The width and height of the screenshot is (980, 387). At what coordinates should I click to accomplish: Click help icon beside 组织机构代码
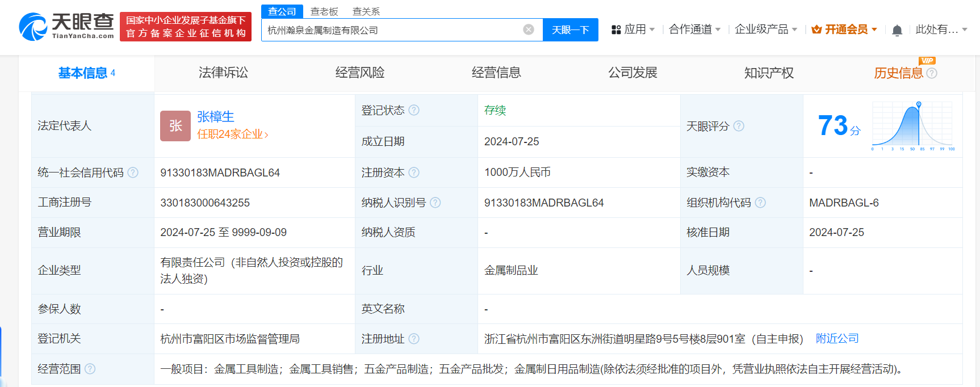click(760, 203)
